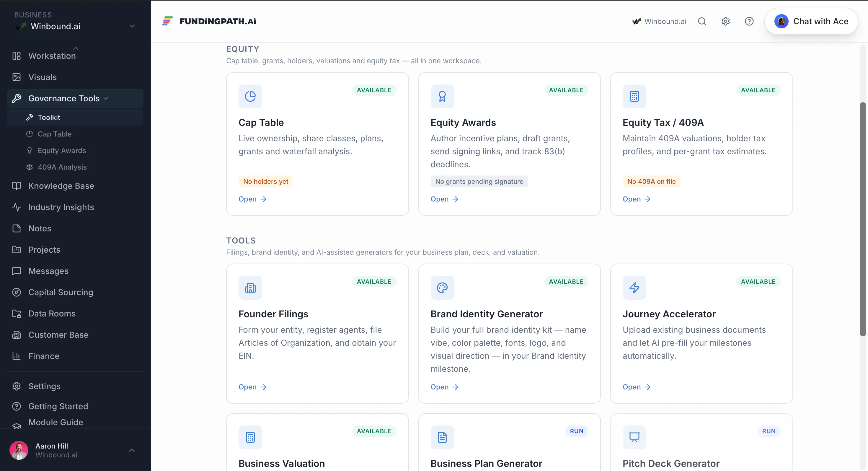Click the Notes page icon

[x=17, y=228]
